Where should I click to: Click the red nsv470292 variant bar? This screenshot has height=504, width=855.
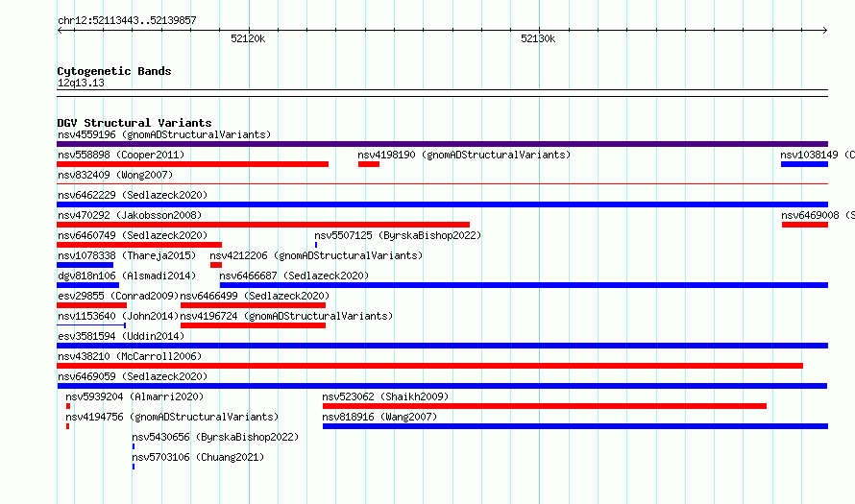(263, 225)
